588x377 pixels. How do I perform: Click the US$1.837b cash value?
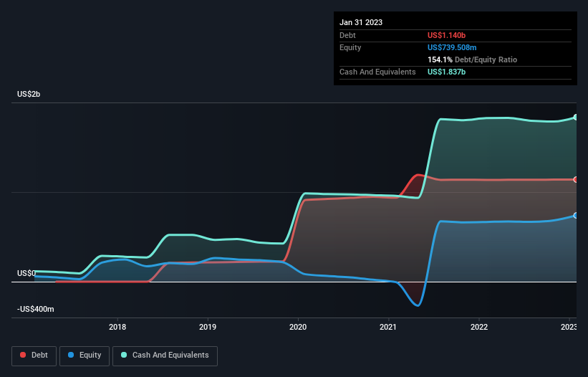446,72
